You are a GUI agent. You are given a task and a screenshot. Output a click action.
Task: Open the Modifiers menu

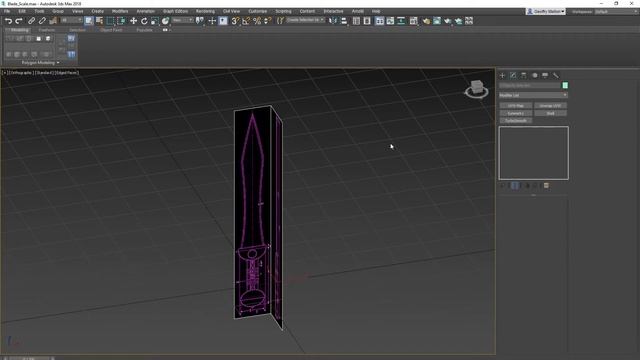(120, 11)
